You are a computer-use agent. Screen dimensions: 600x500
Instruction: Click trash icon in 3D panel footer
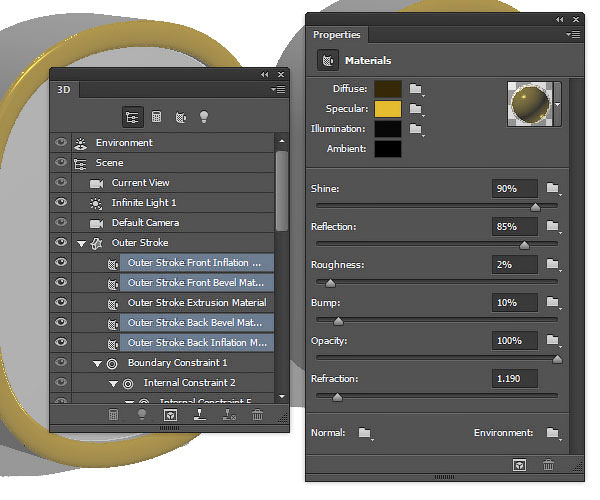pos(258,415)
